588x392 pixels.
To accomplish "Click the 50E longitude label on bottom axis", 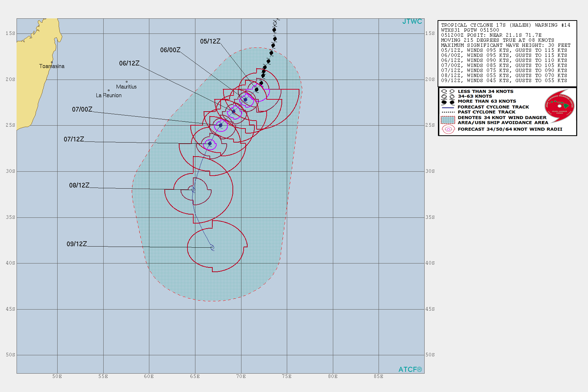I will pos(57,377).
